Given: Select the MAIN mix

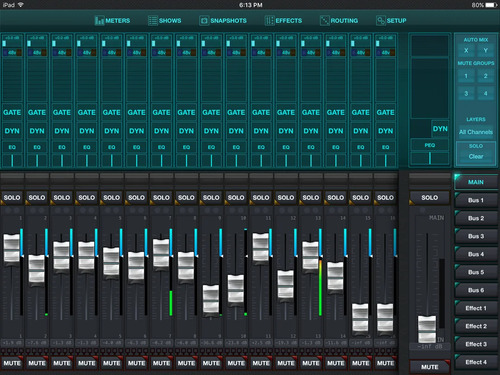Looking at the screenshot, I should [476, 182].
